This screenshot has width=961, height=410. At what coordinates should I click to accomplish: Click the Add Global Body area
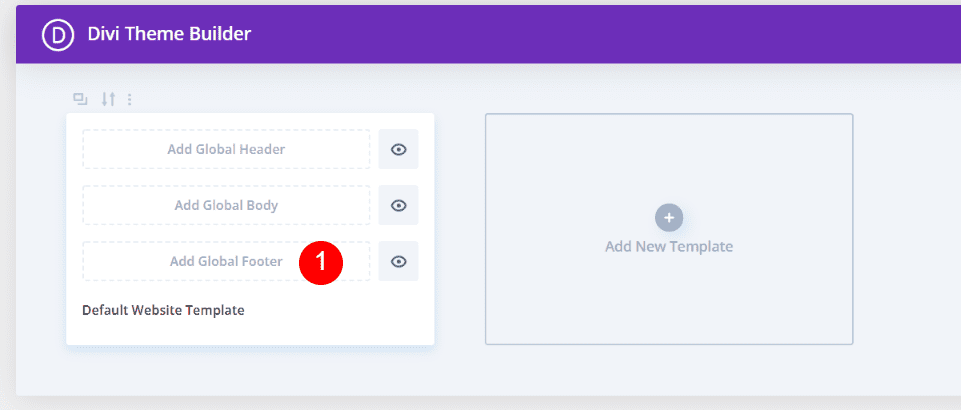click(226, 205)
